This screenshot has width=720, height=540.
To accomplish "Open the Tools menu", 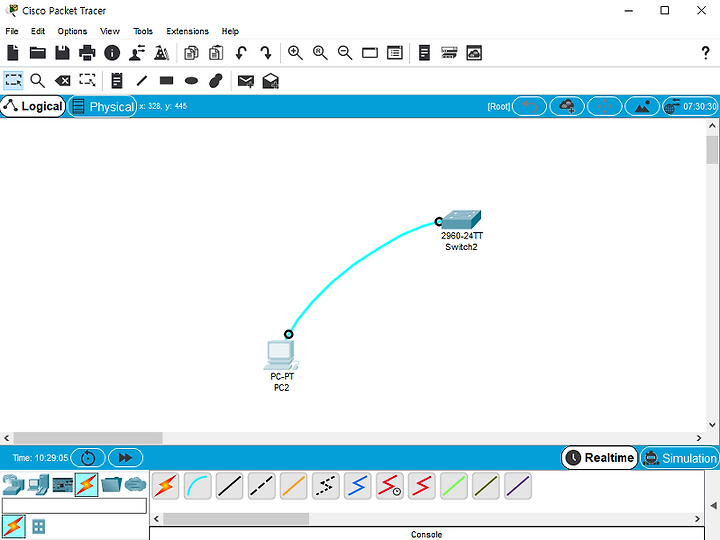I will (143, 31).
